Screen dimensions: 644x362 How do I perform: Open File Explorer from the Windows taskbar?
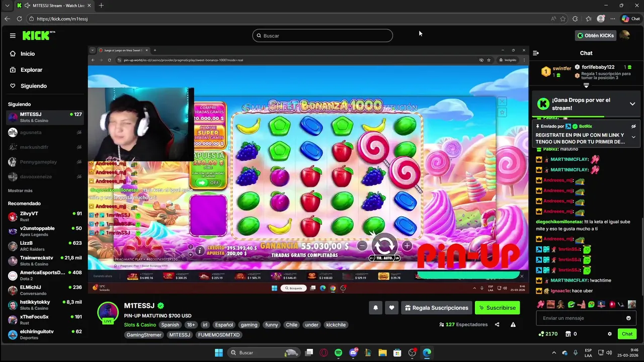(x=382, y=352)
